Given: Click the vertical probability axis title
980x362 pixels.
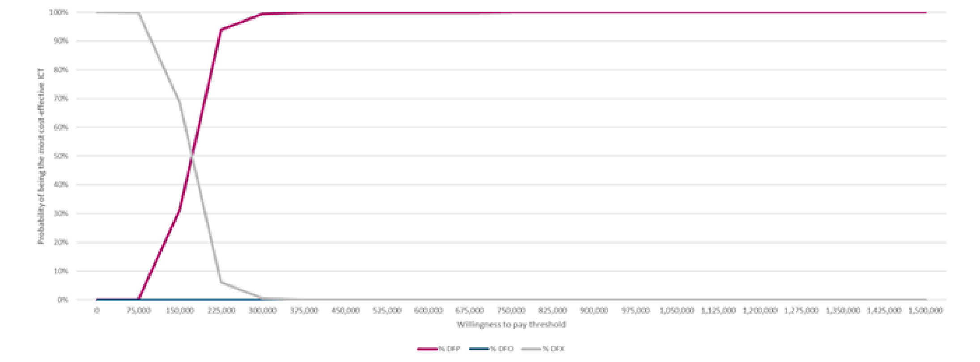Looking at the screenshot, I should click(x=41, y=156).
